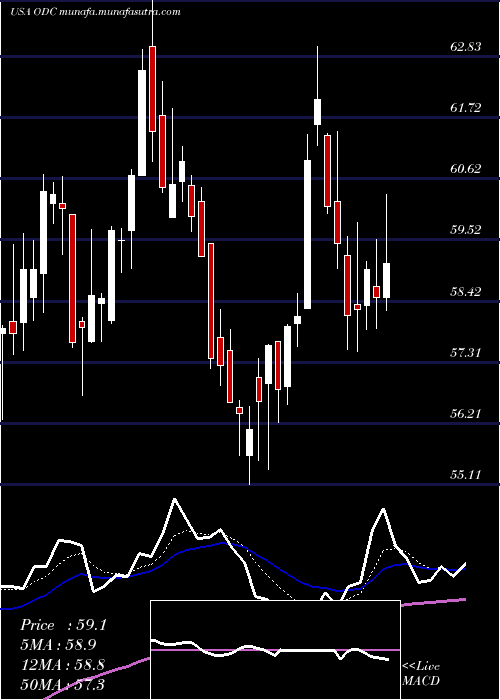Click the Price : 59.1 readout
This screenshot has height=700, width=500.
click(63, 625)
